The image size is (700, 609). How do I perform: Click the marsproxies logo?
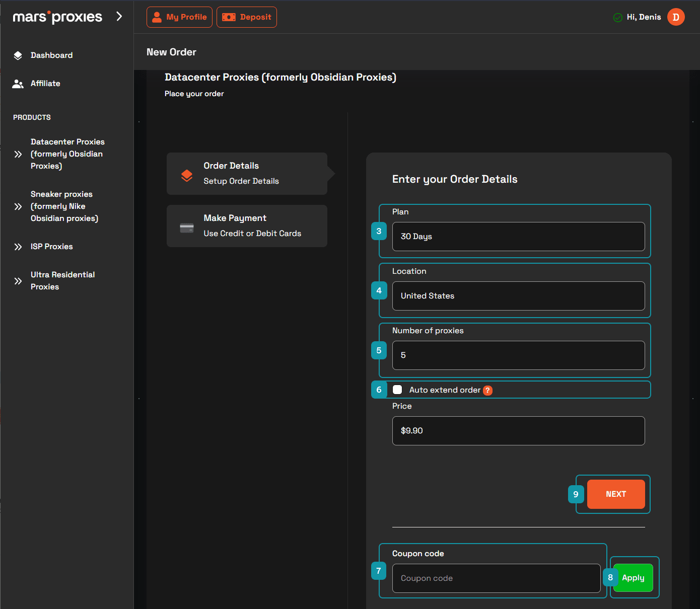click(57, 17)
